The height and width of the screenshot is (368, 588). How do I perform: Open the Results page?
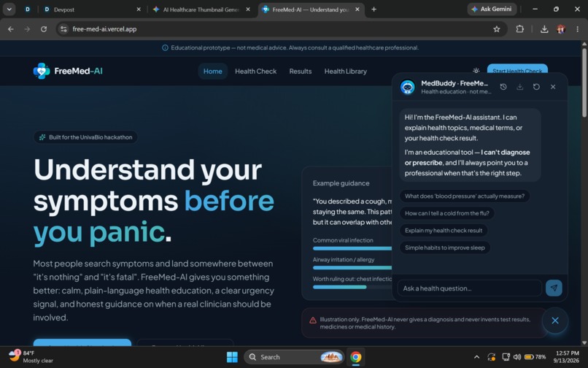pyautogui.click(x=301, y=71)
